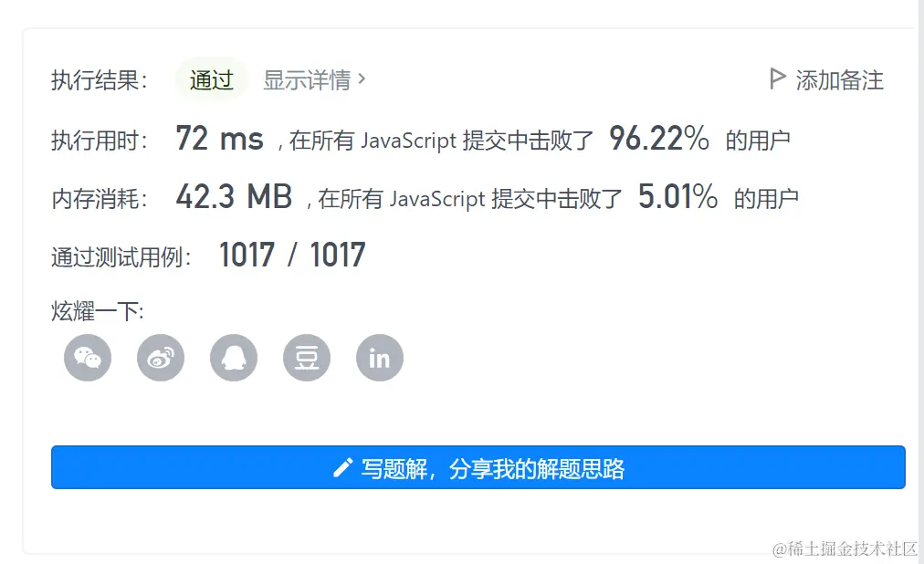This screenshot has height=564, width=924.
Task: Click the 5.01% memory percentile
Action: point(677,196)
